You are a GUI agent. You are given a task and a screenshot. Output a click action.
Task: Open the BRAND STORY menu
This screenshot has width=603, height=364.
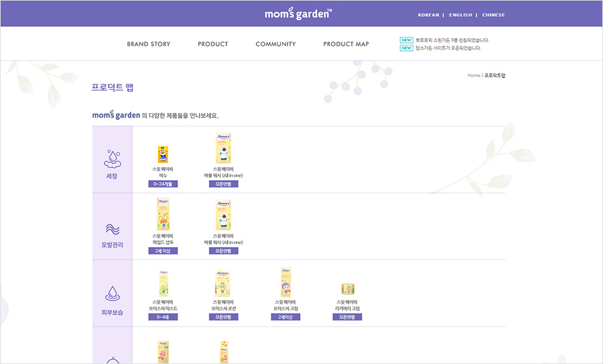click(149, 44)
